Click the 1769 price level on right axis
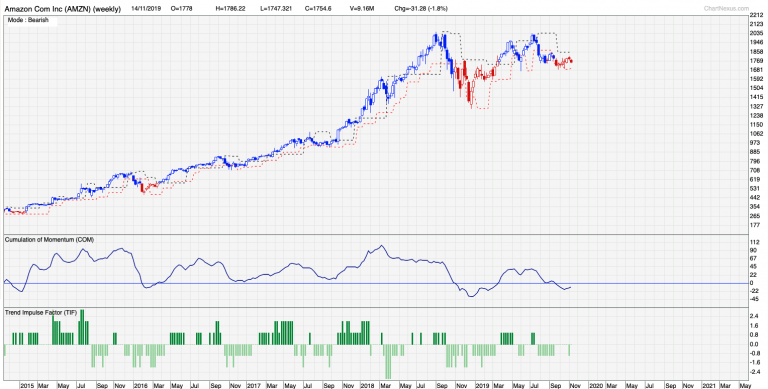The image size is (768, 389). (756, 61)
